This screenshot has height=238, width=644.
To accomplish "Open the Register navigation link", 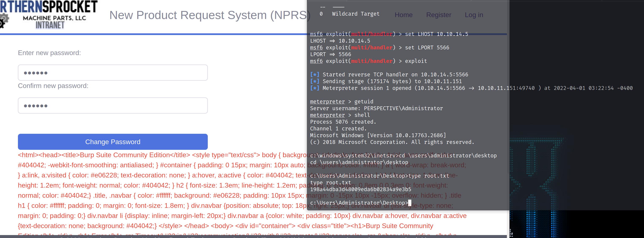I will point(439,15).
